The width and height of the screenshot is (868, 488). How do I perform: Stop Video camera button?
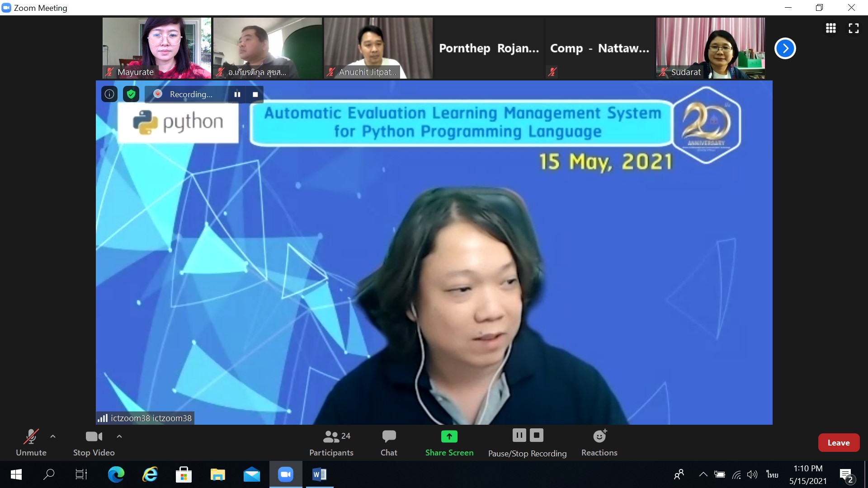pos(94,443)
